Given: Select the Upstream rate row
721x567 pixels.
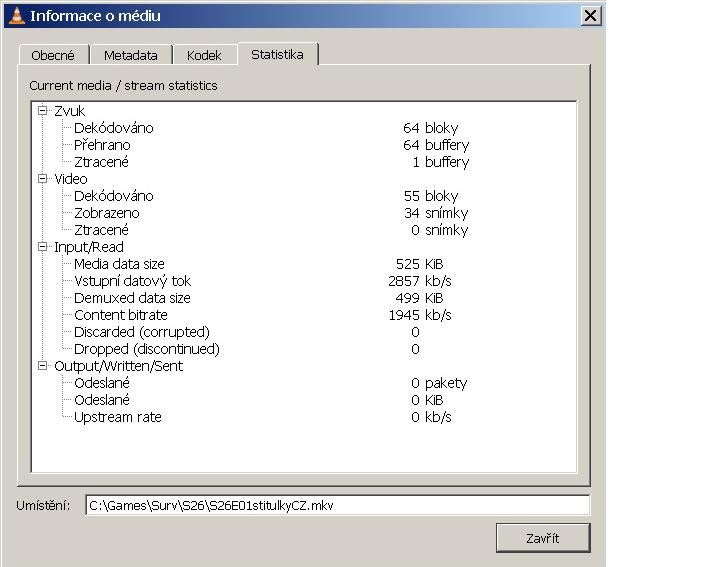Looking at the screenshot, I should tap(117, 417).
